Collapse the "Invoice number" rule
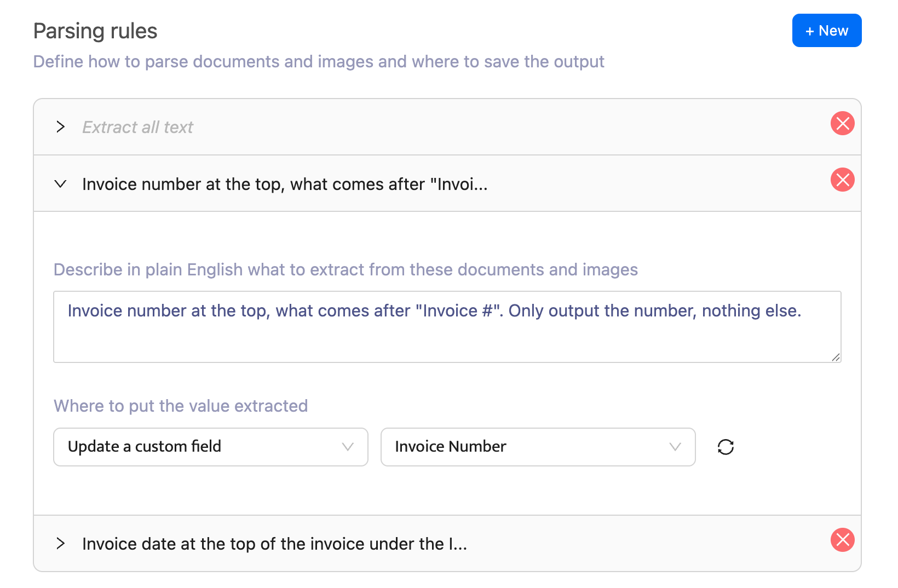The height and width of the screenshot is (588, 898). (60, 184)
